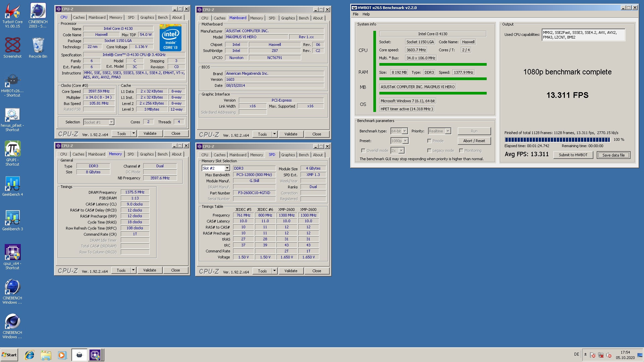Open Windows Explorer from the taskbar
The height and width of the screenshot is (362, 644).
coord(46,355)
